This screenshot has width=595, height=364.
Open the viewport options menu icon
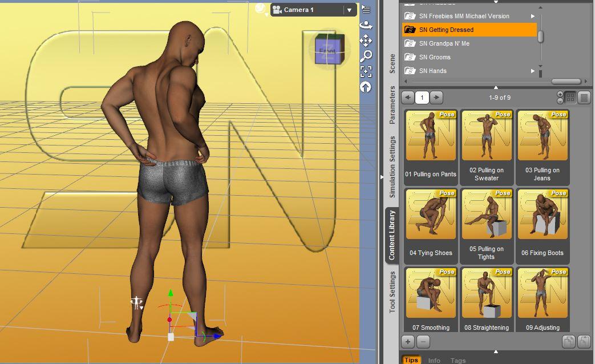coord(366,9)
